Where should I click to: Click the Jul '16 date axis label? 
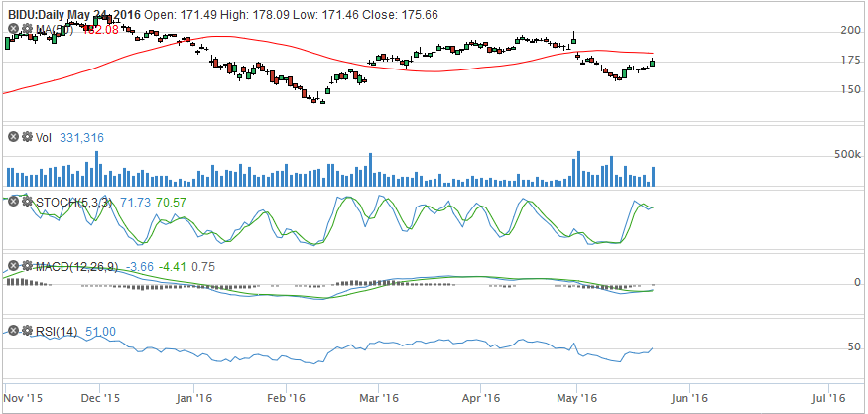click(x=830, y=398)
